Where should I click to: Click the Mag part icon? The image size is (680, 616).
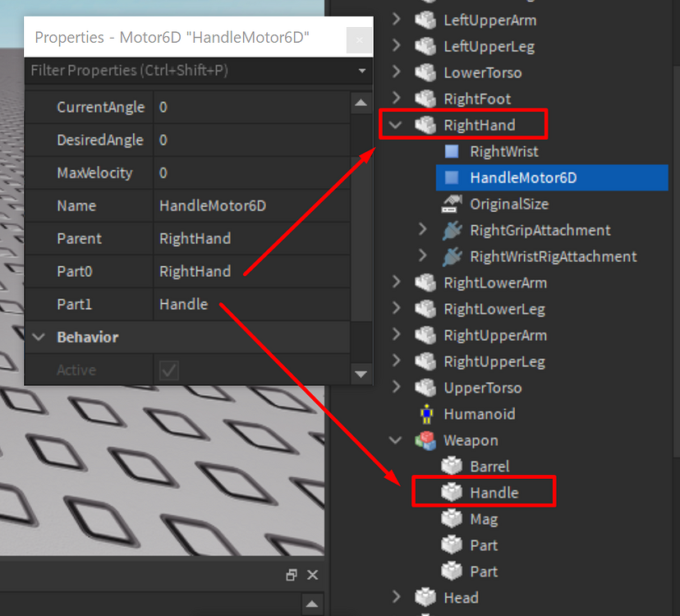tap(452, 518)
